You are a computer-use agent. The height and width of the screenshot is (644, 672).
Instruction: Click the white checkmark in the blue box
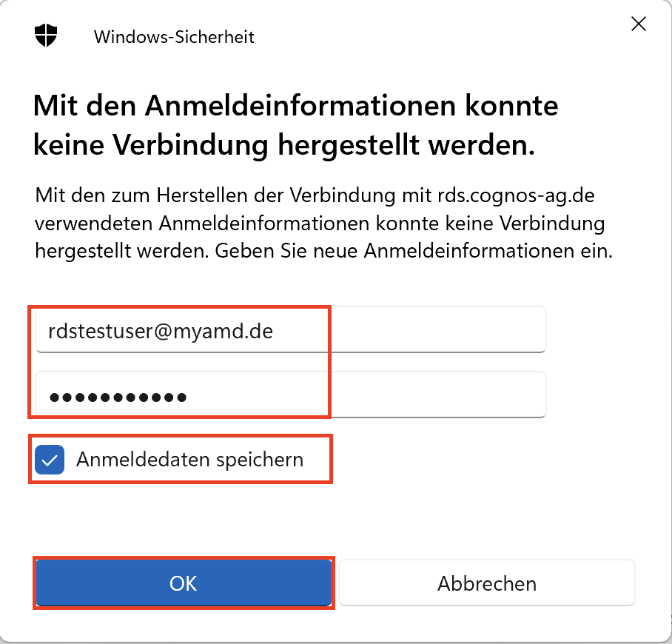[50, 460]
